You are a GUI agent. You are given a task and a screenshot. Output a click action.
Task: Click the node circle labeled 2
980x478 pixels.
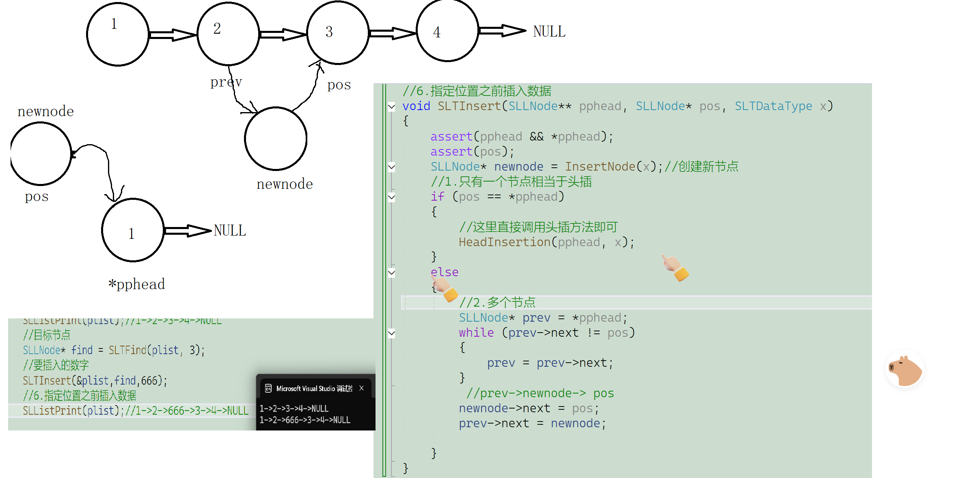229,34
